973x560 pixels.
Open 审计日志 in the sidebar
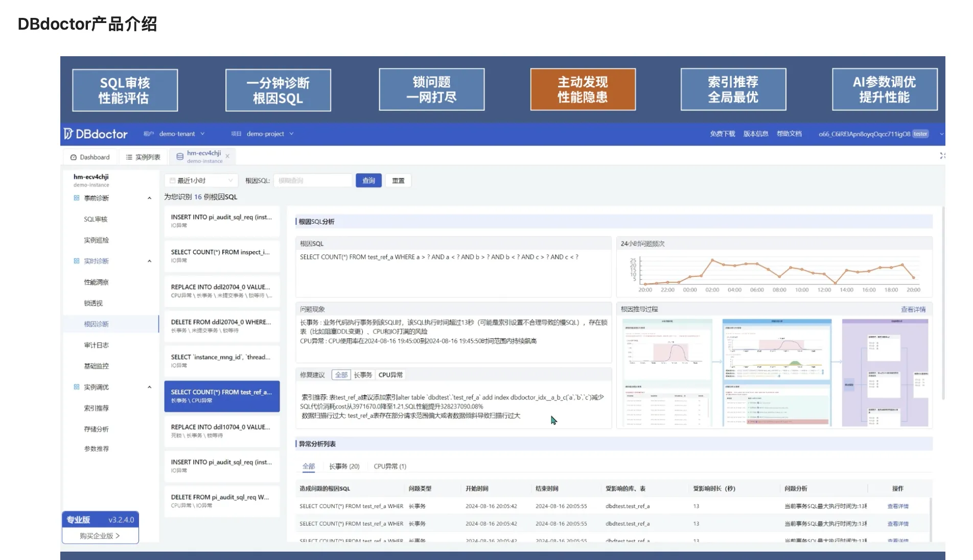96,345
